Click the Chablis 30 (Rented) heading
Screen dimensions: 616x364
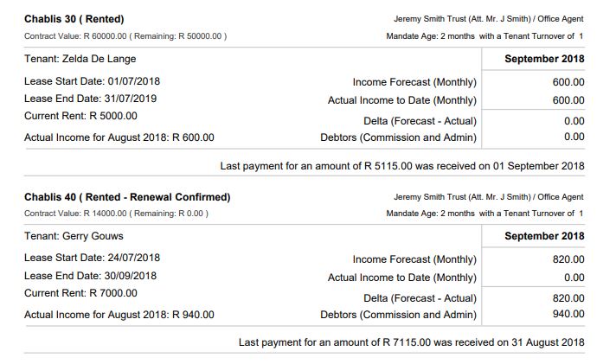click(x=74, y=19)
